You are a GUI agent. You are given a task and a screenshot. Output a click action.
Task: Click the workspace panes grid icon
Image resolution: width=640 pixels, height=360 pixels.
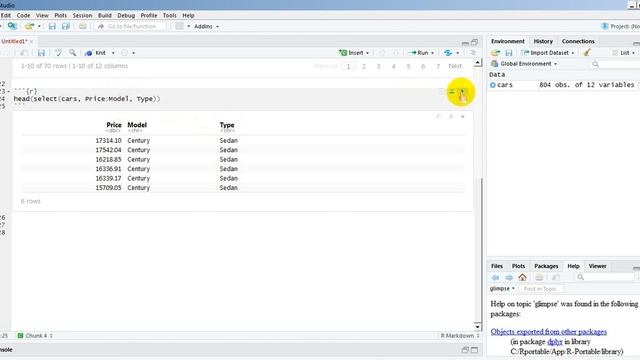[x=179, y=26]
